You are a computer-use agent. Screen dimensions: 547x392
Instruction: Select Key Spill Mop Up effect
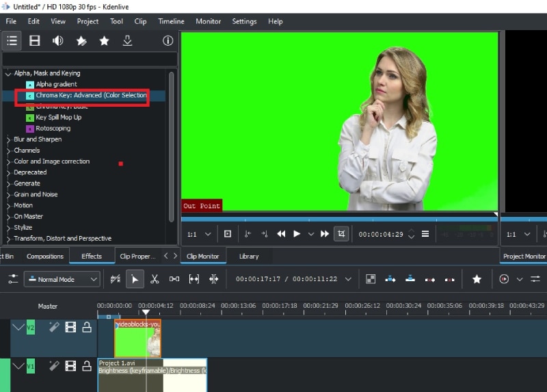[58, 117]
